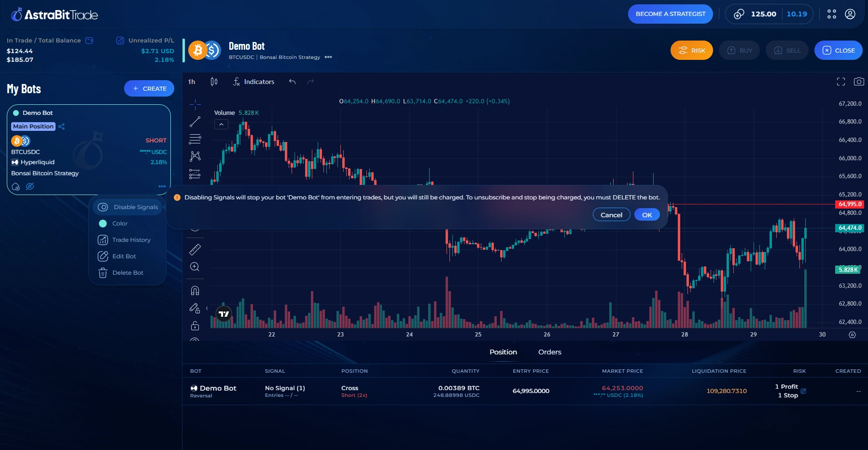Toggle lock all drawings padlock
Screen dimensions: 868x450
coord(195,325)
